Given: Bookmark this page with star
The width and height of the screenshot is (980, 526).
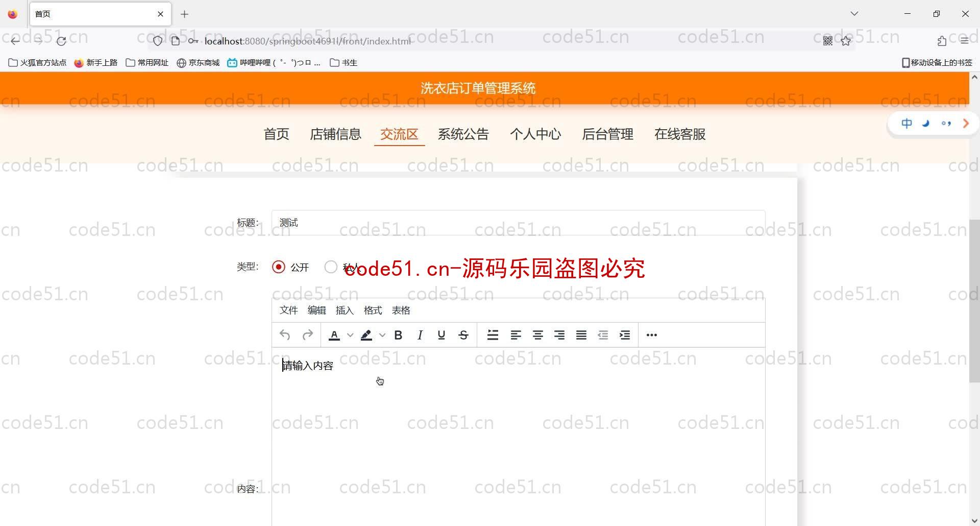Looking at the screenshot, I should click(x=846, y=41).
